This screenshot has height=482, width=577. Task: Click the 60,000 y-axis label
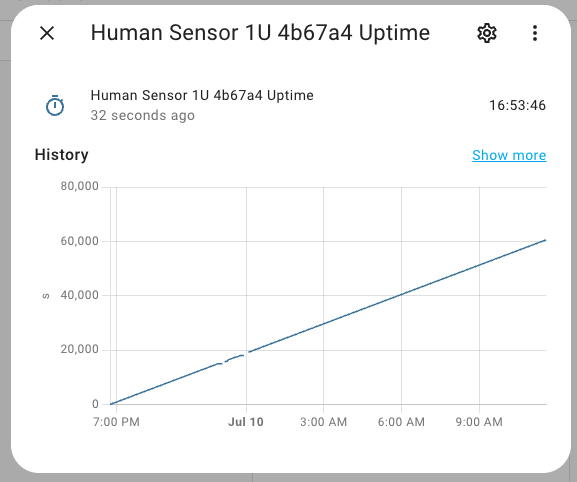coord(80,241)
